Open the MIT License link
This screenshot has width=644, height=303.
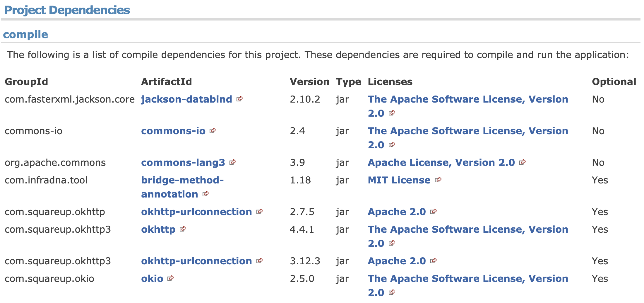coord(399,180)
